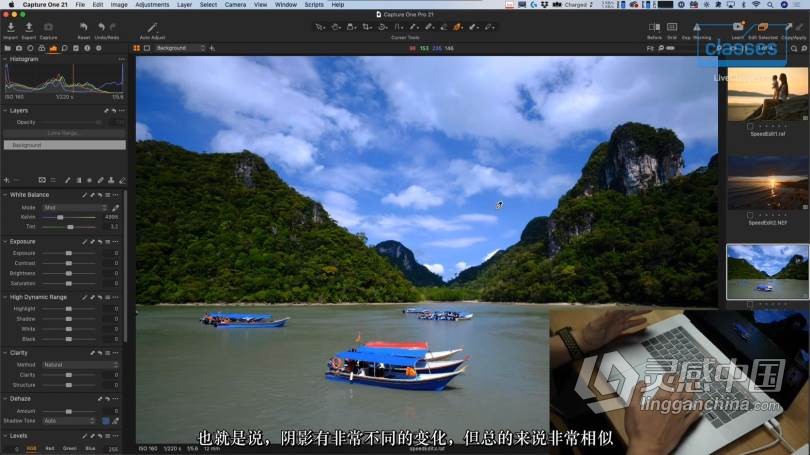Click the Edit Selected orange icon
The height and width of the screenshot is (455, 810).
[x=762, y=27]
